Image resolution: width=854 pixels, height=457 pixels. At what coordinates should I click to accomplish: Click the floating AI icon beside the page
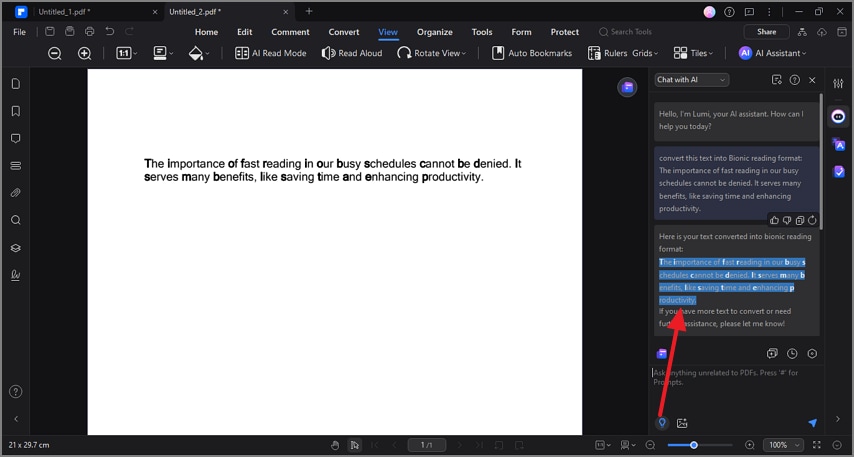point(627,87)
